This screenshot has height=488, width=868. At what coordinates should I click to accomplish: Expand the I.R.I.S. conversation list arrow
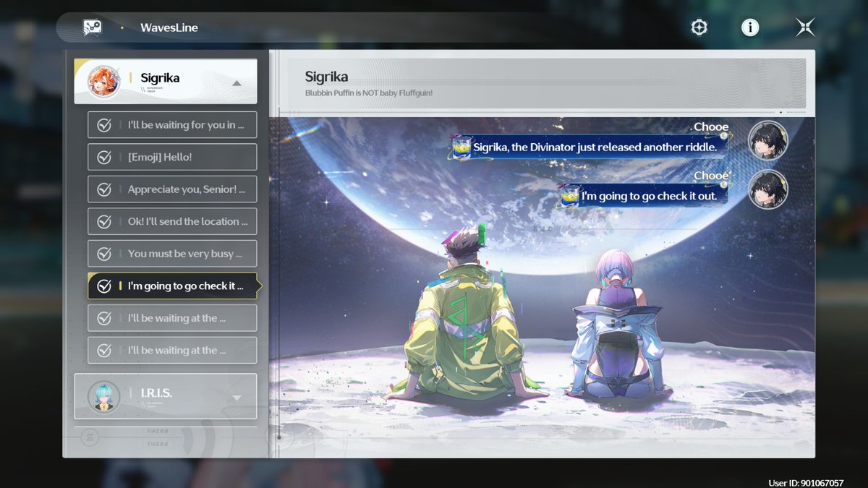pyautogui.click(x=237, y=398)
